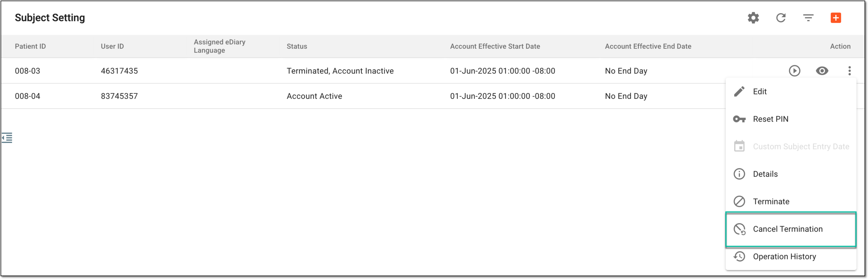The height and width of the screenshot is (279, 868).
Task: Click start date of patient 008-04
Action: [502, 96]
